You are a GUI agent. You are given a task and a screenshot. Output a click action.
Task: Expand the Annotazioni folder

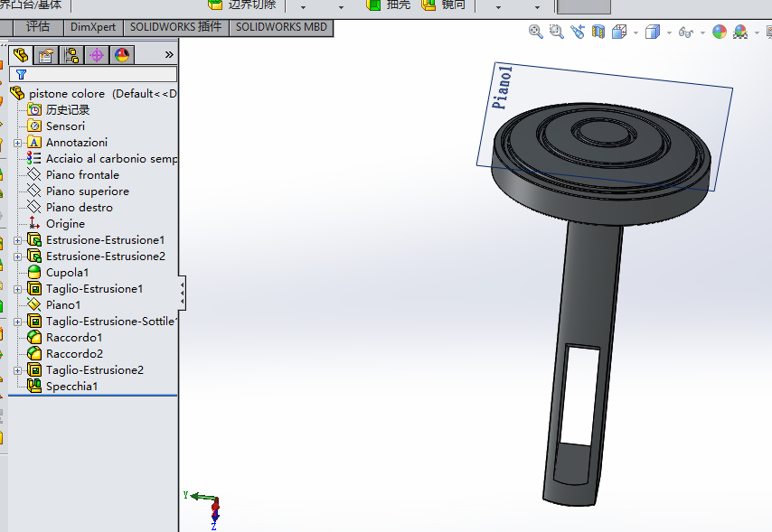coord(18,143)
